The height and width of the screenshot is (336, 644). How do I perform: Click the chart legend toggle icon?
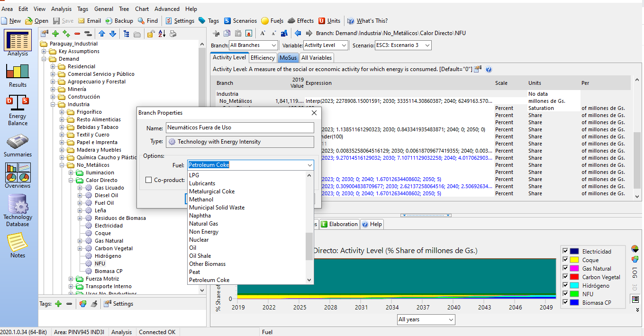click(635, 299)
